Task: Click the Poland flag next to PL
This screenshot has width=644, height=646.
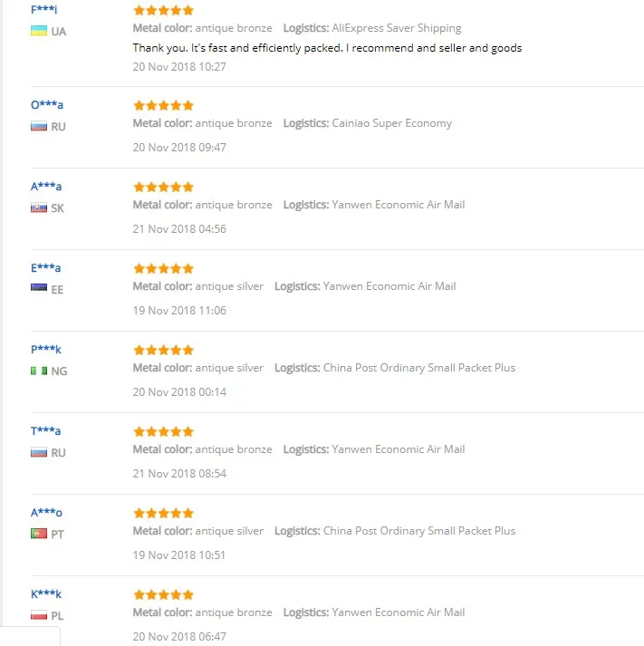Action: pyautogui.click(x=39, y=615)
